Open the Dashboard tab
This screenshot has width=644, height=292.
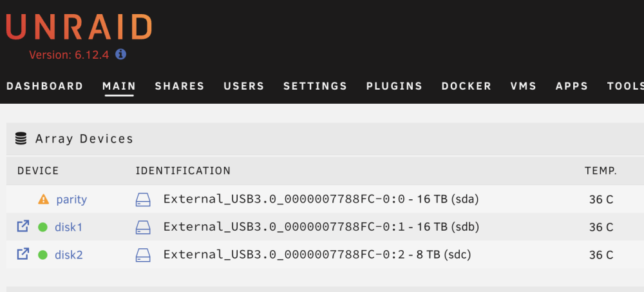coord(45,86)
